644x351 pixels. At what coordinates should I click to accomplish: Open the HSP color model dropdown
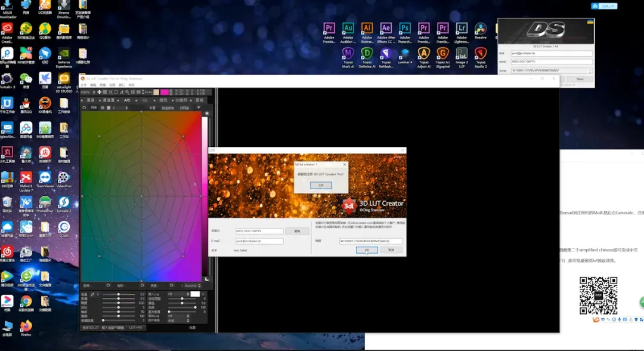click(88, 92)
